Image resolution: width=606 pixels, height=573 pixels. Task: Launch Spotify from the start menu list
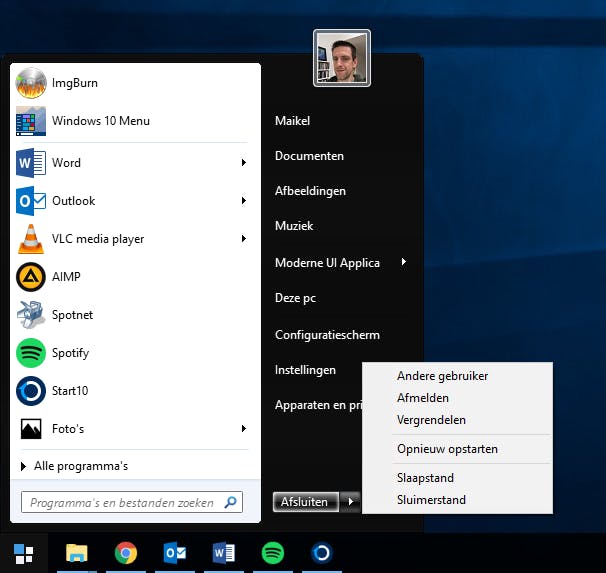[70, 353]
